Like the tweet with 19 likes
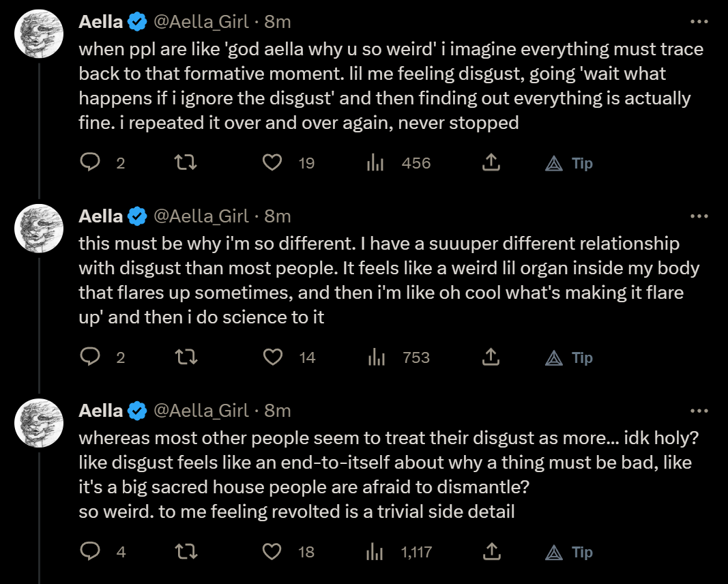728x584 pixels. (272, 162)
